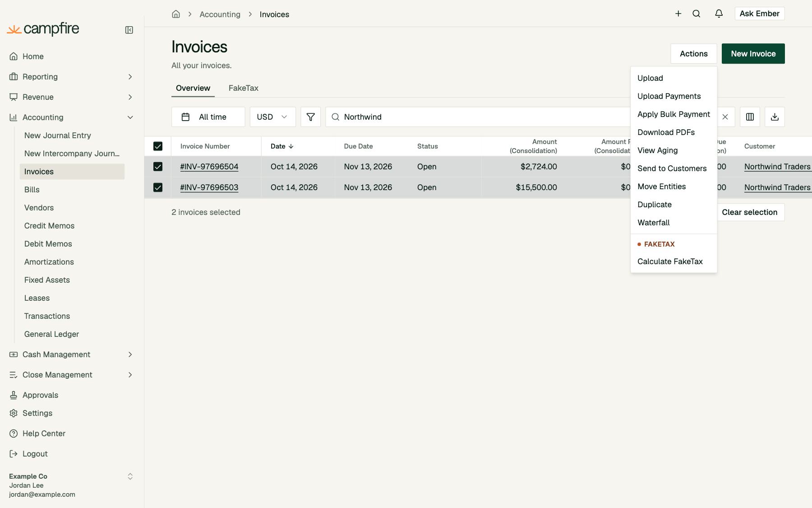Open New Journal Entry
Viewport: 812px width, 508px height.
pos(72,135)
